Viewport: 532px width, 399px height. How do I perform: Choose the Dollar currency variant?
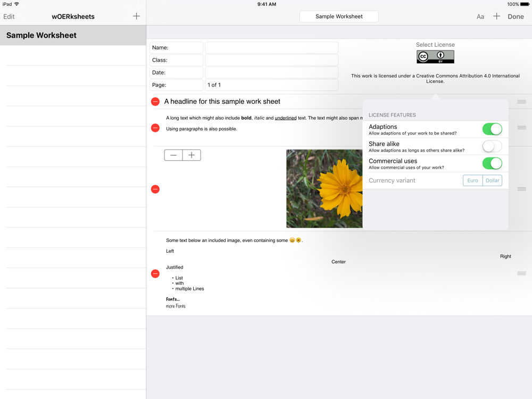492,180
